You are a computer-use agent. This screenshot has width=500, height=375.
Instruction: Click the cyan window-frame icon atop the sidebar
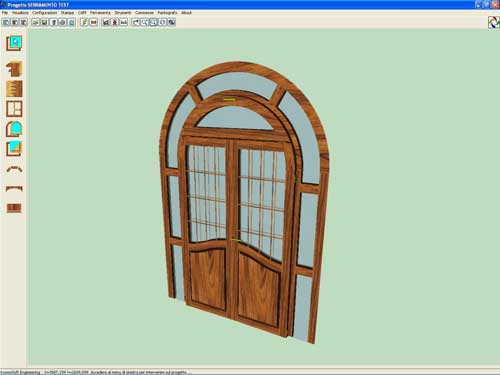14,43
